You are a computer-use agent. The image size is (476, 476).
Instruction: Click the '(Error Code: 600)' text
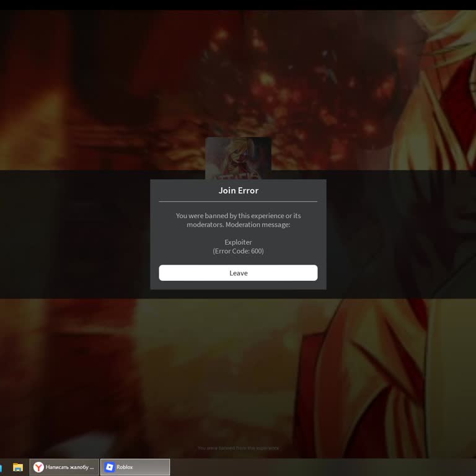pos(238,251)
